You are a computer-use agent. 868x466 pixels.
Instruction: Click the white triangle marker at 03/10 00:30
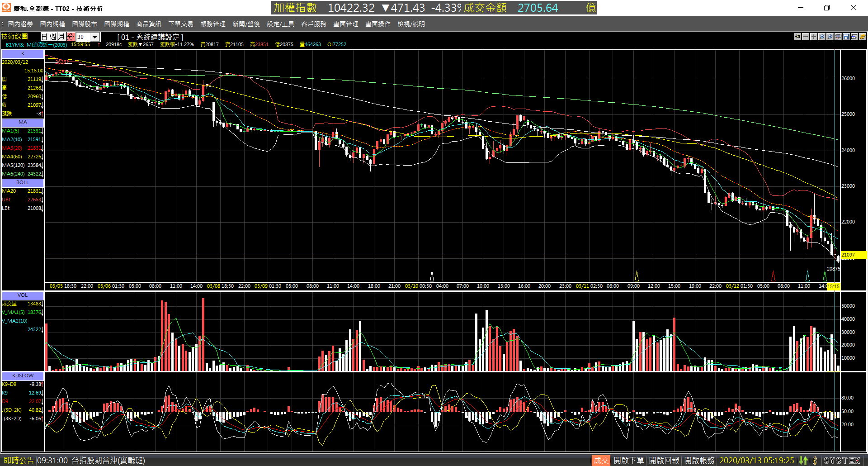[x=432, y=276]
